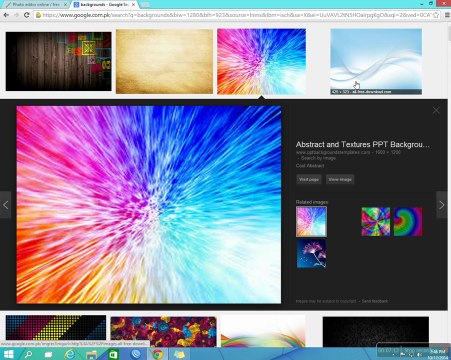This screenshot has width=451, height=360.
Task: Open the yellow folder app on taskbar
Action: [x=179, y=354]
